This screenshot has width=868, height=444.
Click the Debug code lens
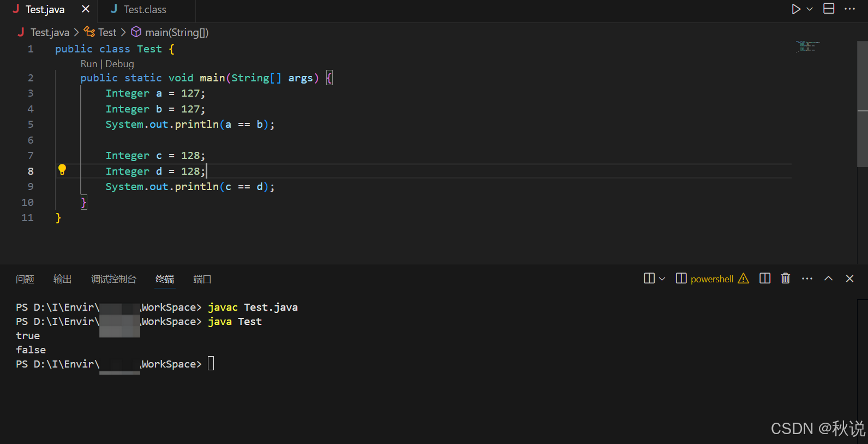(119, 64)
